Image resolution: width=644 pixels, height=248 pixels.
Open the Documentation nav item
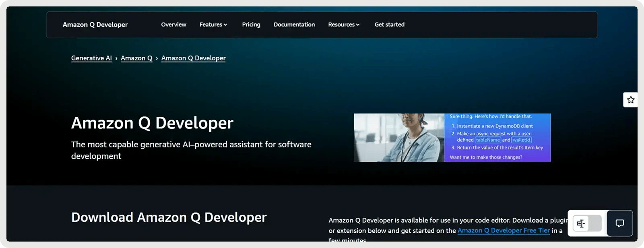(x=294, y=25)
